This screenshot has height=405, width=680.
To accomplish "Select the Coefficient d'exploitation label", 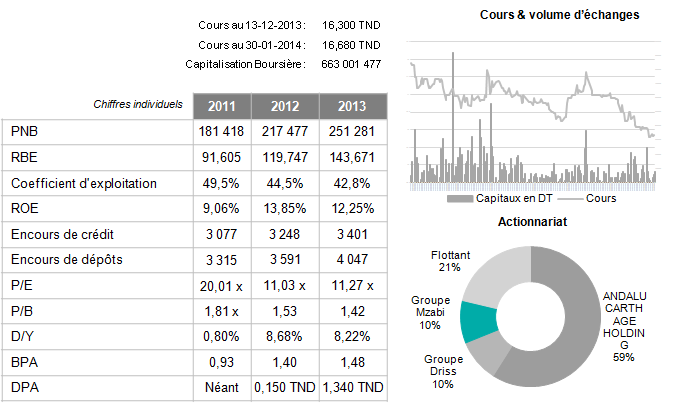I will tap(84, 183).
